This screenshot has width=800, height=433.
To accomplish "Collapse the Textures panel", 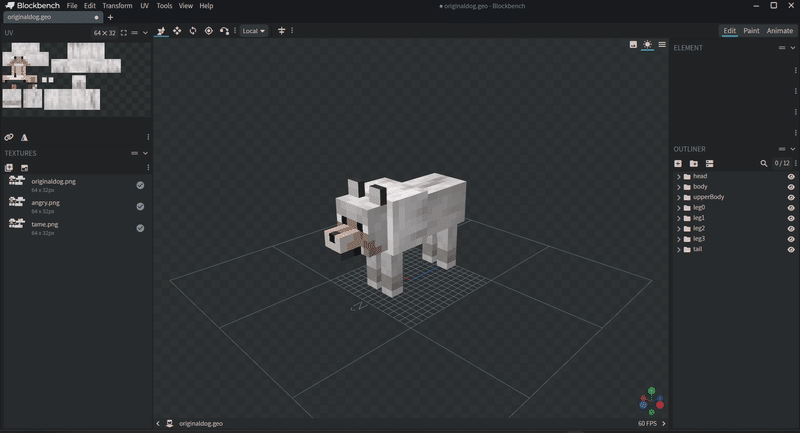I will click(x=145, y=153).
